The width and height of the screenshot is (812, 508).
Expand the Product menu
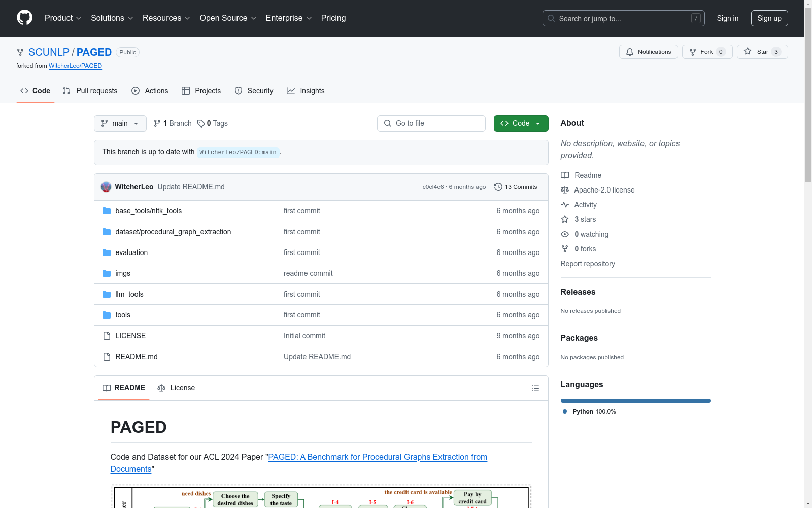coord(63,18)
